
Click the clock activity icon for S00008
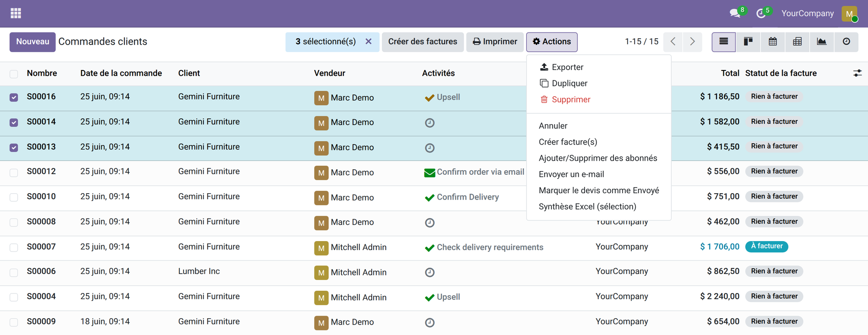point(430,223)
